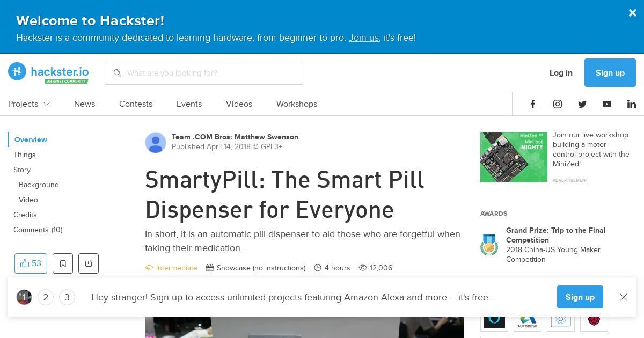644x338 pixels.
Task: Open the MiniZed advertisement thumbnail
Action: pos(514,157)
